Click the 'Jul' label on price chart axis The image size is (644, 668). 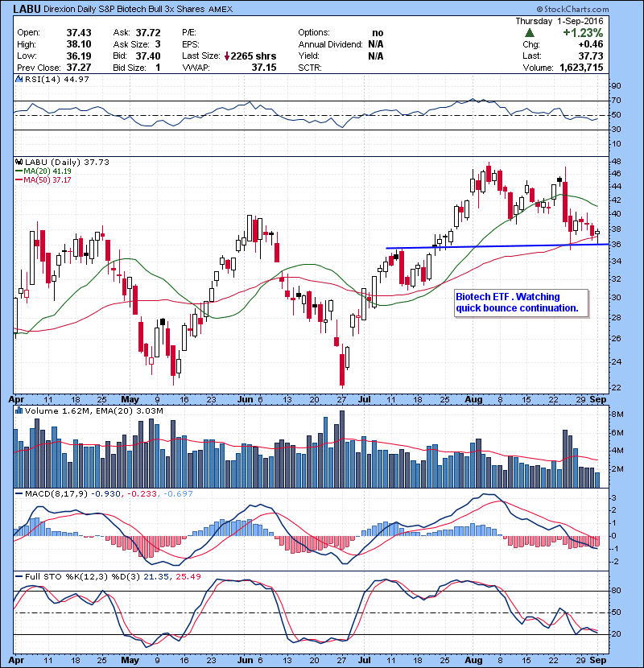pos(364,400)
